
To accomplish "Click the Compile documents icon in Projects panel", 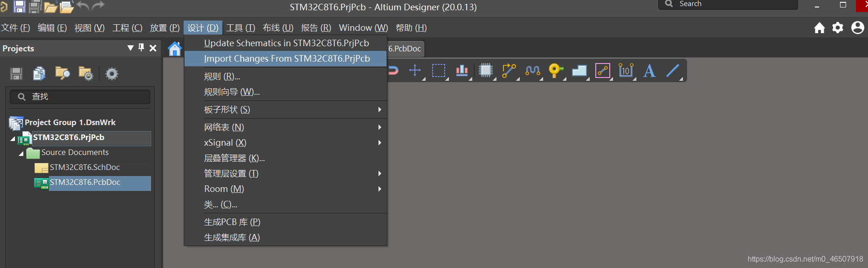I will click(x=39, y=73).
